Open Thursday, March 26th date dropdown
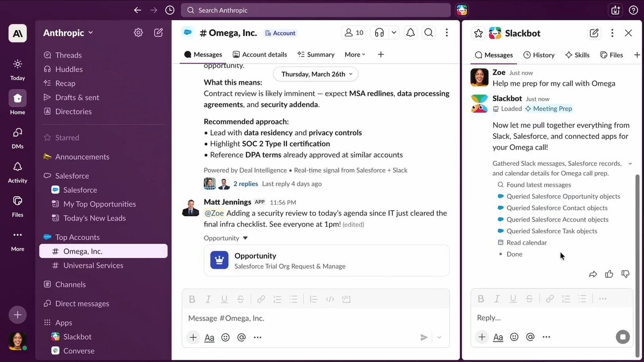This screenshot has width=644, height=362. [x=316, y=74]
